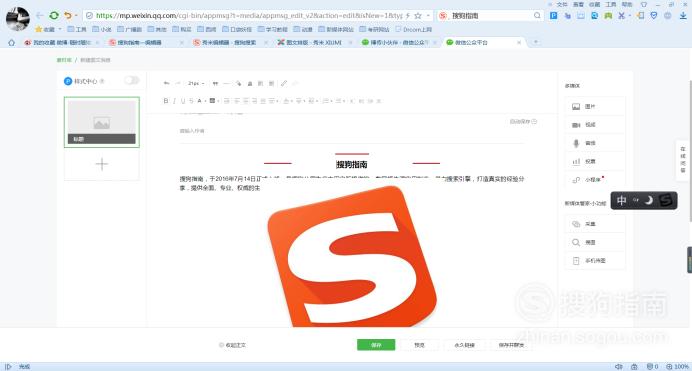Click the 永久链接 button at the bottom
Viewport: 692px width, 371px height.
pos(464,345)
